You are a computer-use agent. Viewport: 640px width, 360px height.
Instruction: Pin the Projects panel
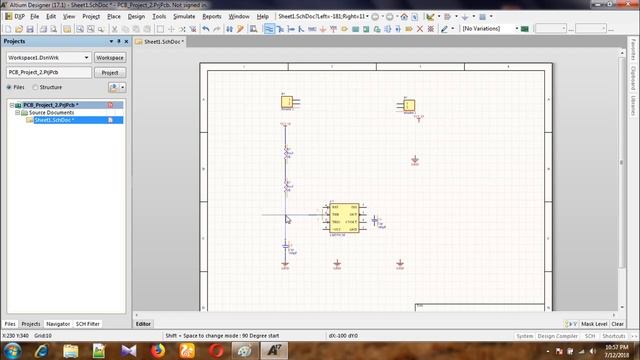pyautogui.click(x=119, y=42)
